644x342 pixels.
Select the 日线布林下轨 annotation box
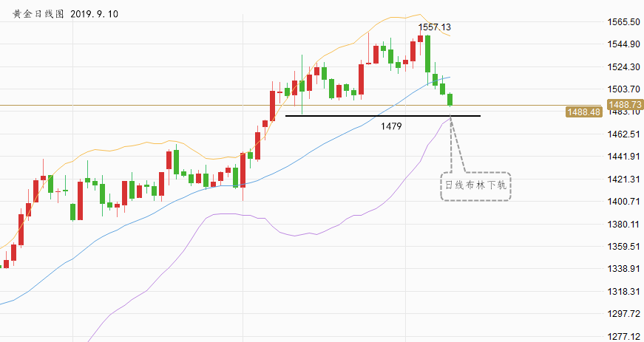(x=475, y=186)
